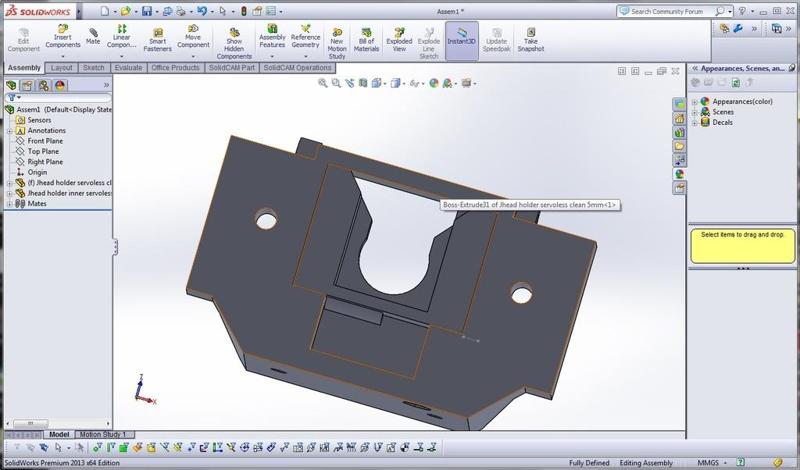Expand the Jhead holder inner servoless component
The width and height of the screenshot is (800, 470).
pos(10,193)
